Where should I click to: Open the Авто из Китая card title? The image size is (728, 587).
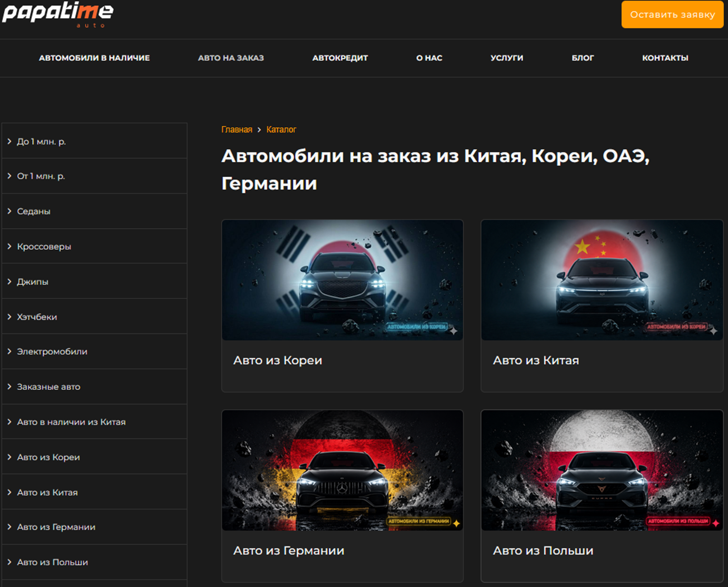point(536,360)
